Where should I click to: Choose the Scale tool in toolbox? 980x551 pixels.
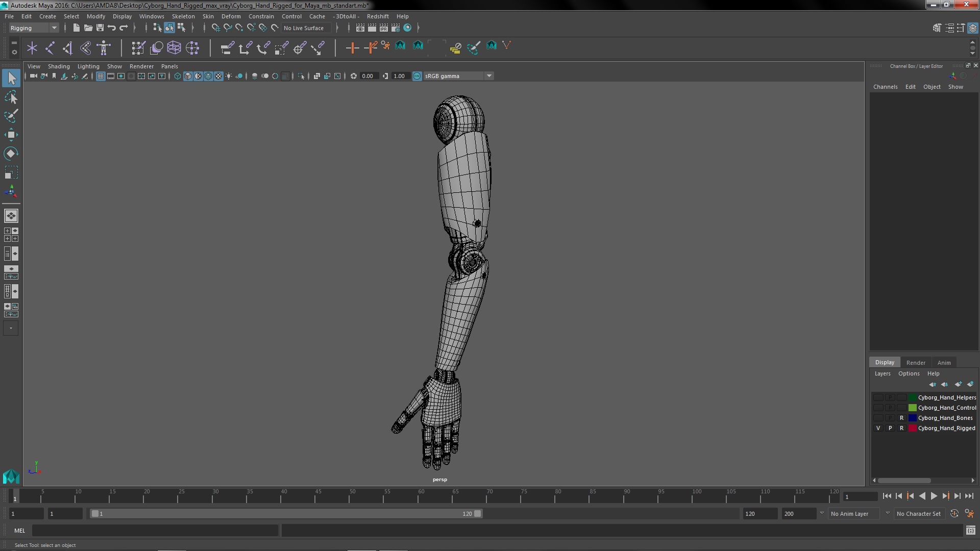coord(11,172)
